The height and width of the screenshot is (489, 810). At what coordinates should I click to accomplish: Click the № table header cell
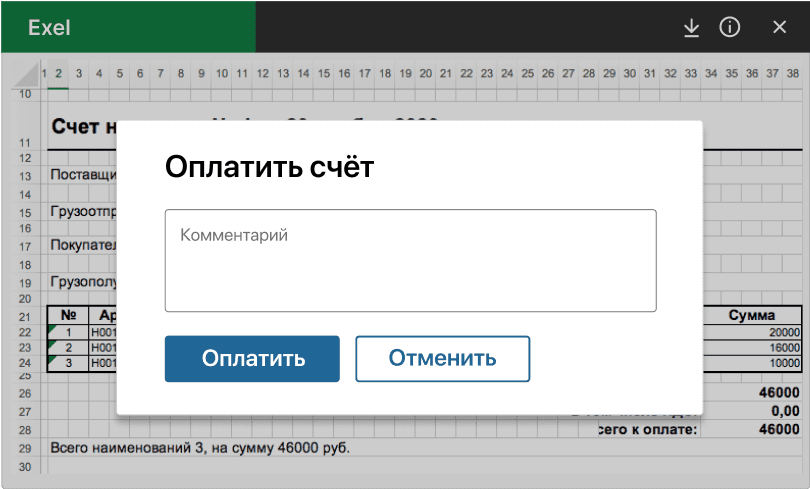pos(69,315)
